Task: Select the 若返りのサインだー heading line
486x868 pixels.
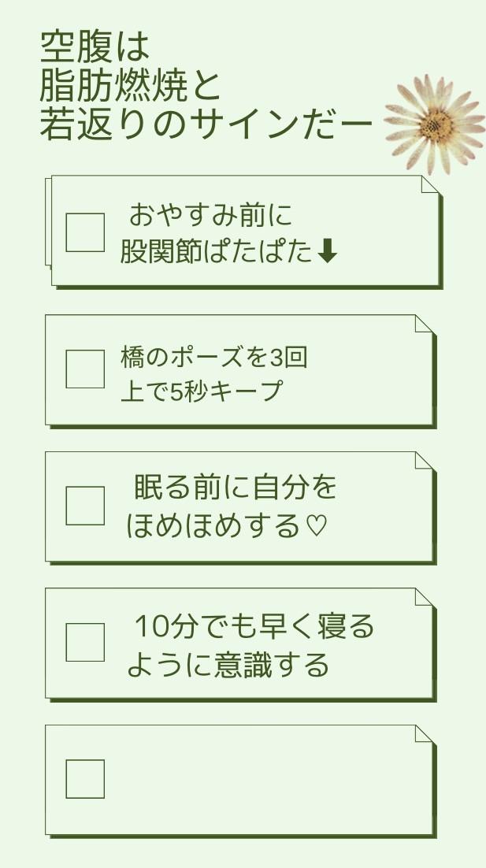Action: pyautogui.click(x=206, y=125)
